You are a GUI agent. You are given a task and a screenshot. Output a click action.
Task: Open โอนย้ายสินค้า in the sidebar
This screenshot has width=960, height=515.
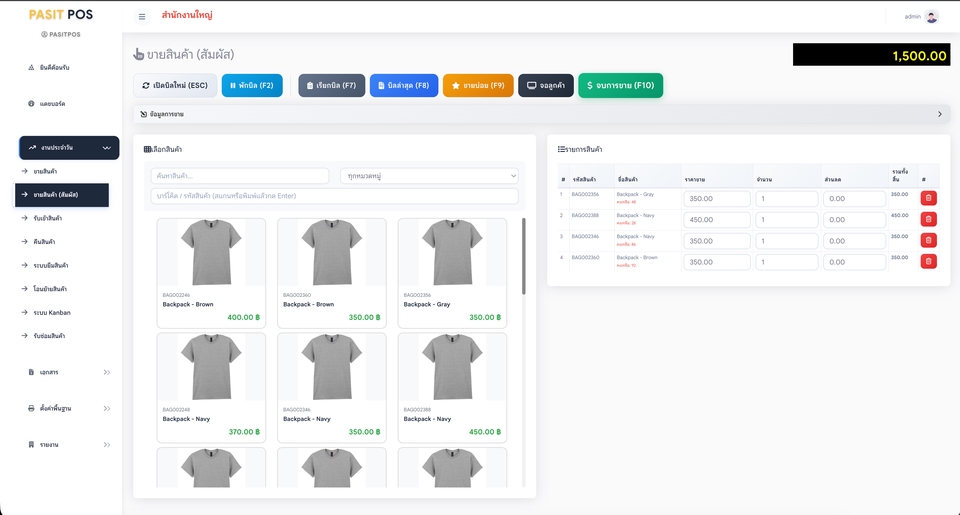[x=50, y=288]
